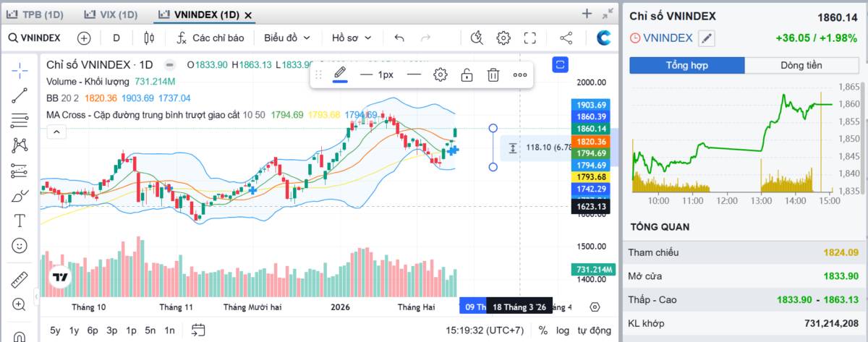Open the Dòng tiền tab

(801, 65)
